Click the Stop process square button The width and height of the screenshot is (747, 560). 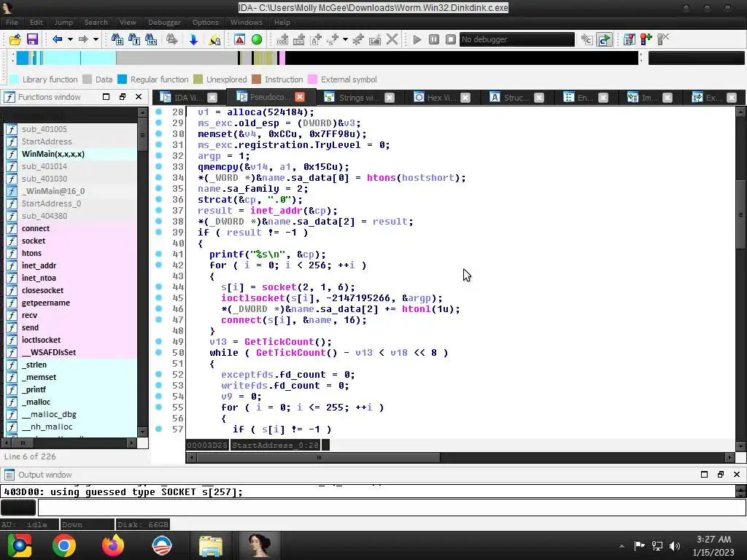451,39
